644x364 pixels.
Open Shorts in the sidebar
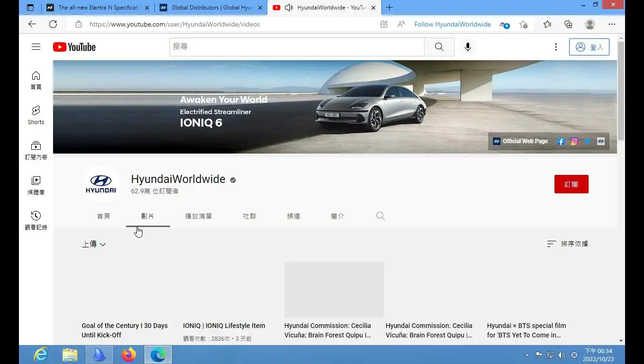coord(36,116)
